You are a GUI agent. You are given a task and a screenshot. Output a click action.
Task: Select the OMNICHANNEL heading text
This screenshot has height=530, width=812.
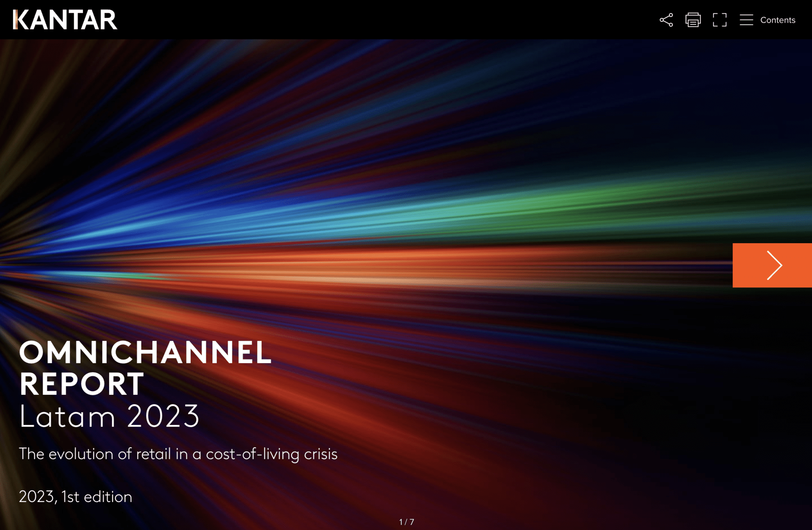coord(145,352)
